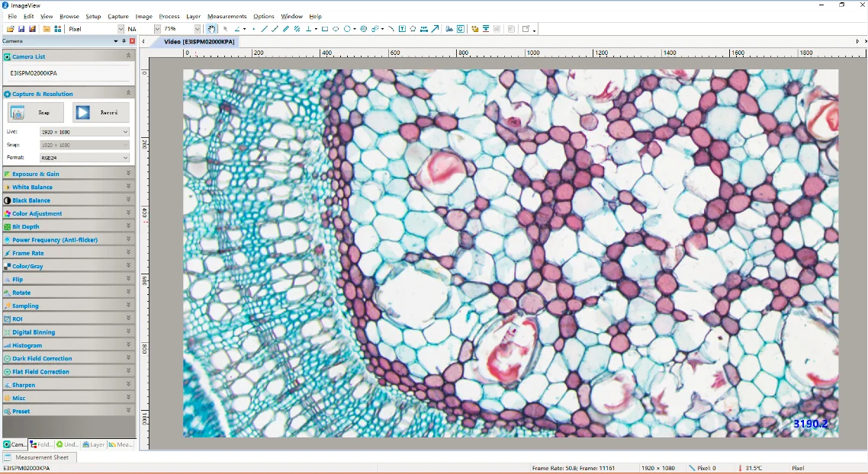This screenshot has height=474, width=868.
Task: Choose the ellipse measurement tool
Action: coord(336,29)
